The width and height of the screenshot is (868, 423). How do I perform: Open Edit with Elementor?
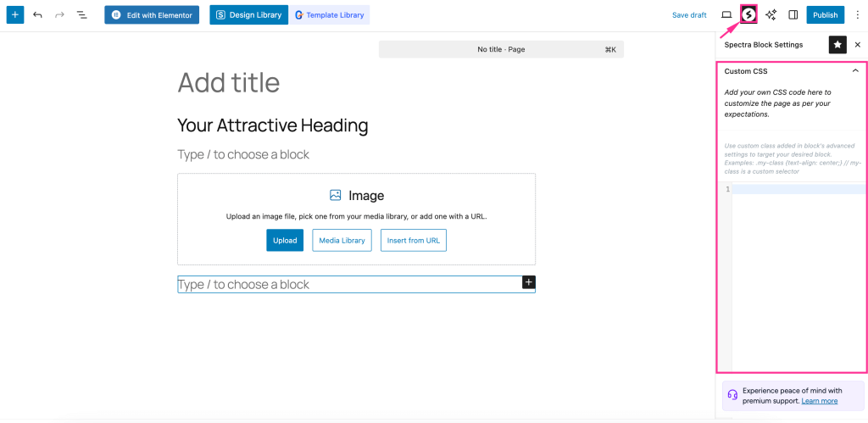click(153, 15)
